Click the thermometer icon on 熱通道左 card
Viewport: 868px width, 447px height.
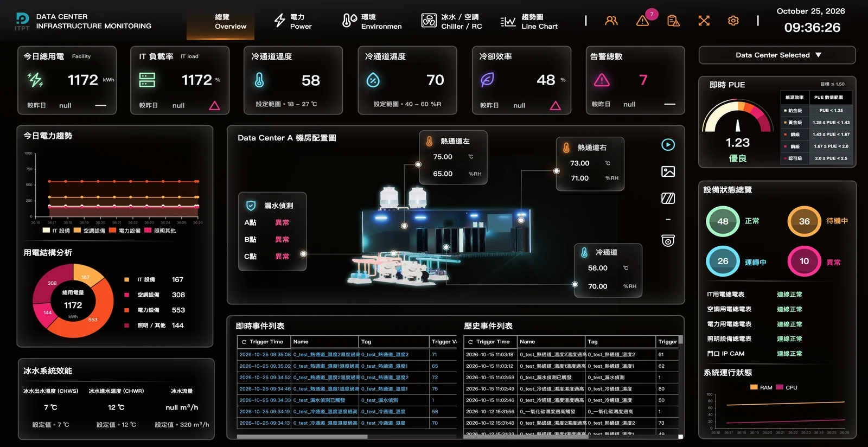pyautogui.click(x=429, y=141)
